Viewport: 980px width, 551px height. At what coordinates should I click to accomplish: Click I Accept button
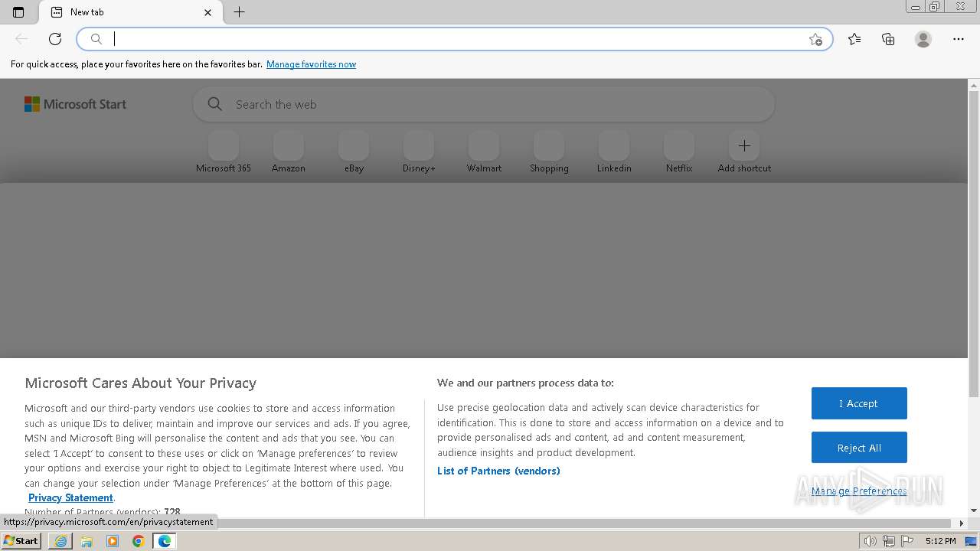tap(859, 403)
